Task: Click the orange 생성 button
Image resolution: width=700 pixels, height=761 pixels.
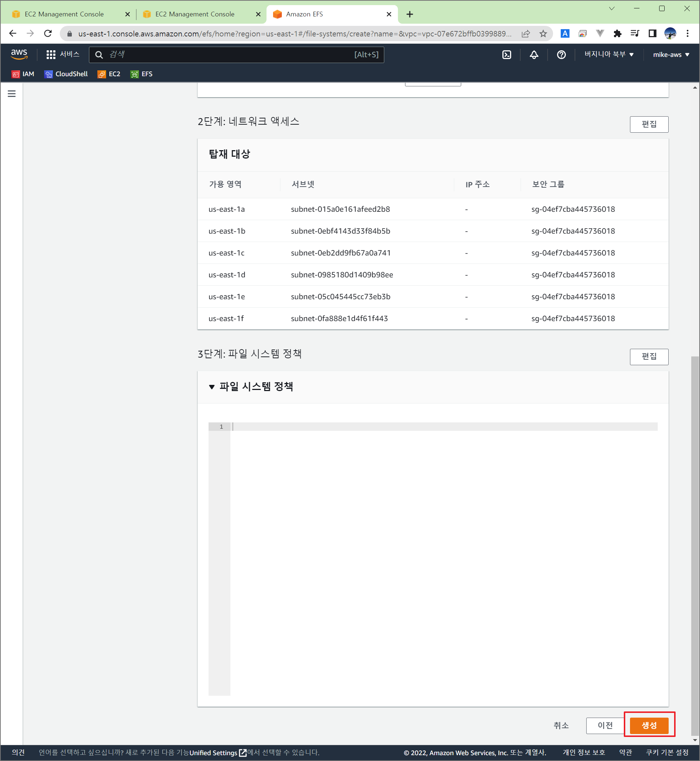Action: click(x=649, y=725)
